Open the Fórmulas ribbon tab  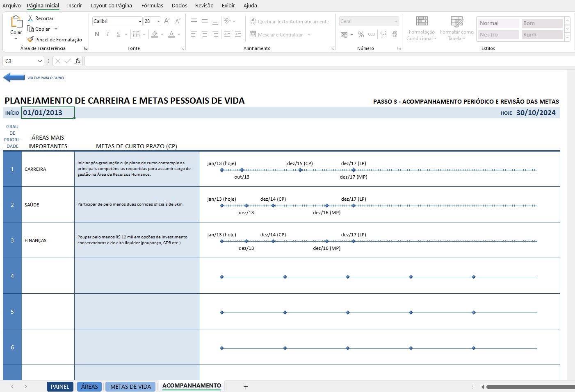pos(152,6)
